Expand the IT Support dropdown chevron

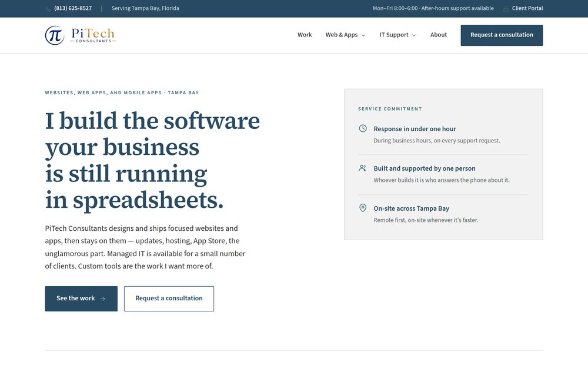(x=414, y=35)
